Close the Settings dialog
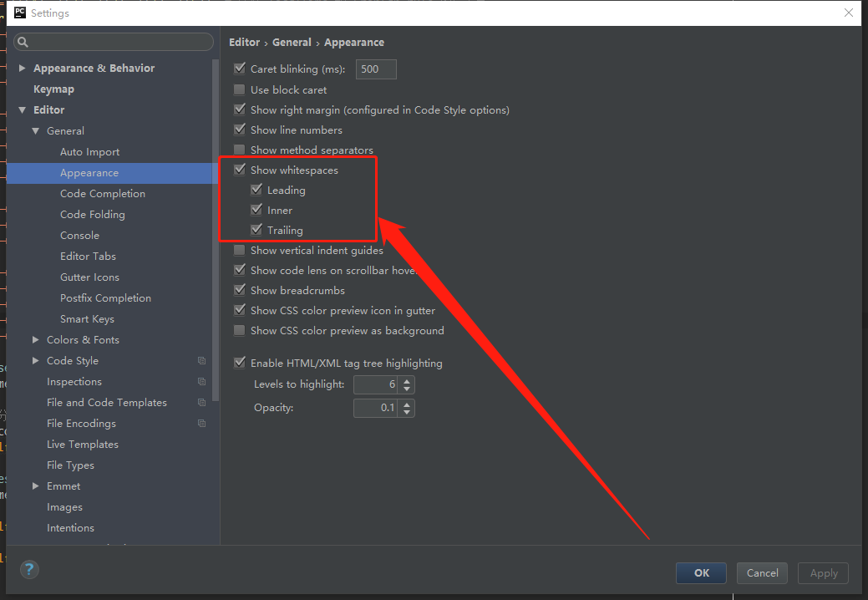The width and height of the screenshot is (868, 600). pos(848,13)
